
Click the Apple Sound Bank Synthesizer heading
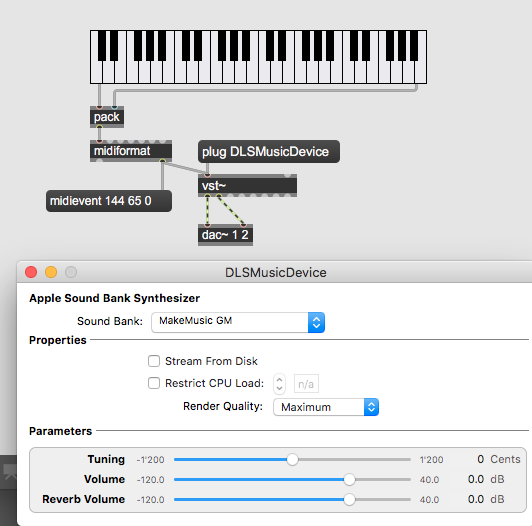[115, 298]
